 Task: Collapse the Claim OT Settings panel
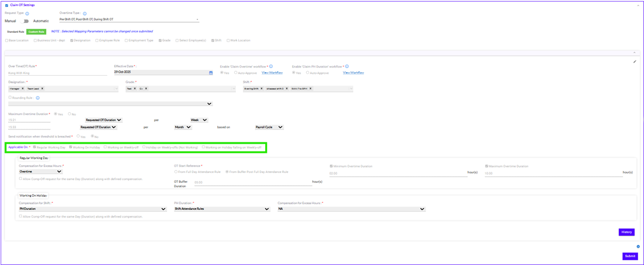point(638,5)
